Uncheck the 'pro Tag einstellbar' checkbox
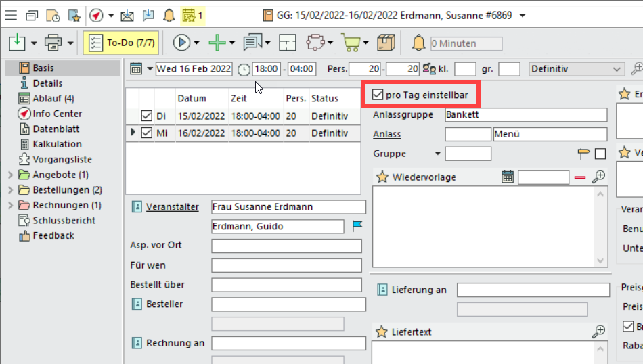 click(378, 95)
